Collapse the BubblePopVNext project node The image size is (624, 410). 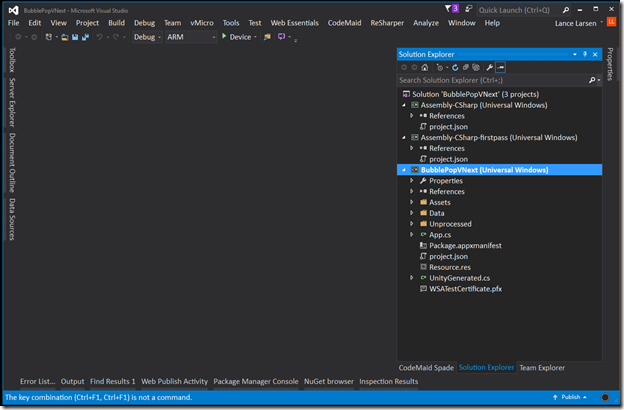pyautogui.click(x=404, y=170)
